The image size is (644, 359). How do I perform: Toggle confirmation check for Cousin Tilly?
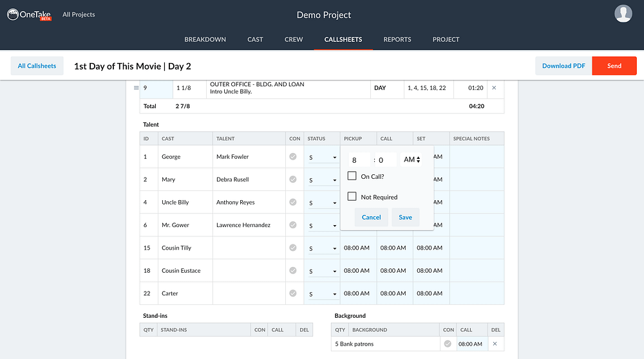tap(293, 248)
